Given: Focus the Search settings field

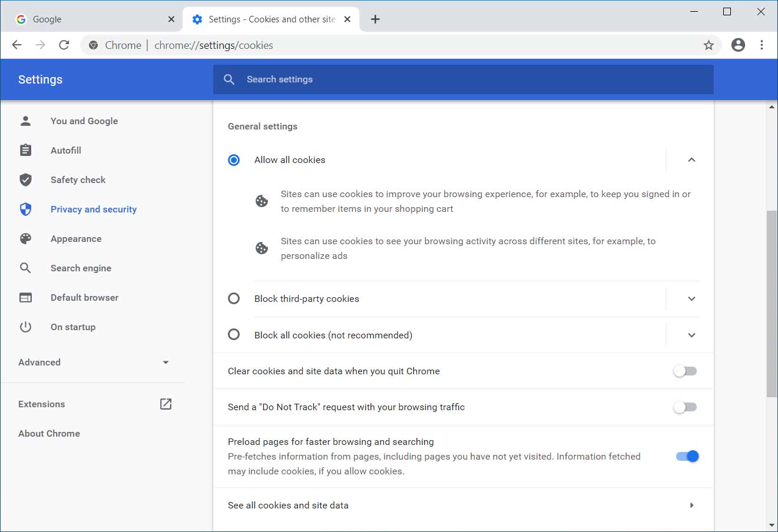Looking at the screenshot, I should click(464, 79).
